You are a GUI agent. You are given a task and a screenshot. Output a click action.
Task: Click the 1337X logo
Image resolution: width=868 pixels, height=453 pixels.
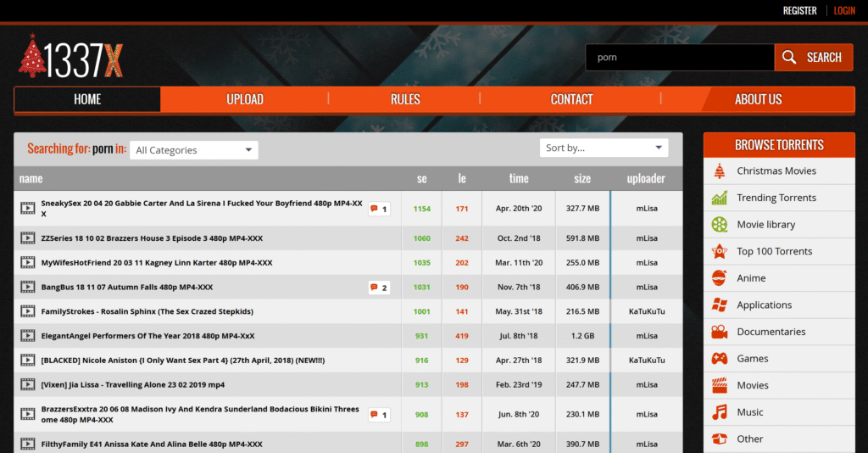tap(72, 58)
